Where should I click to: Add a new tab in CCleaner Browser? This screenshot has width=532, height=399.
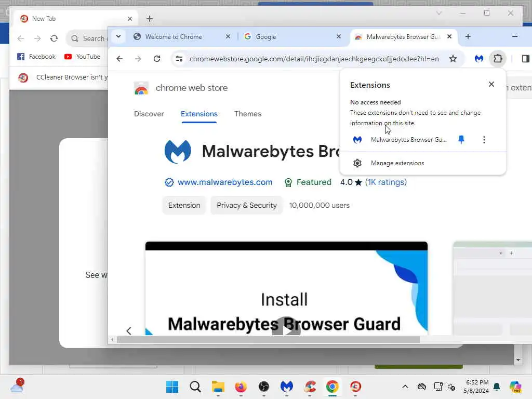[150, 19]
